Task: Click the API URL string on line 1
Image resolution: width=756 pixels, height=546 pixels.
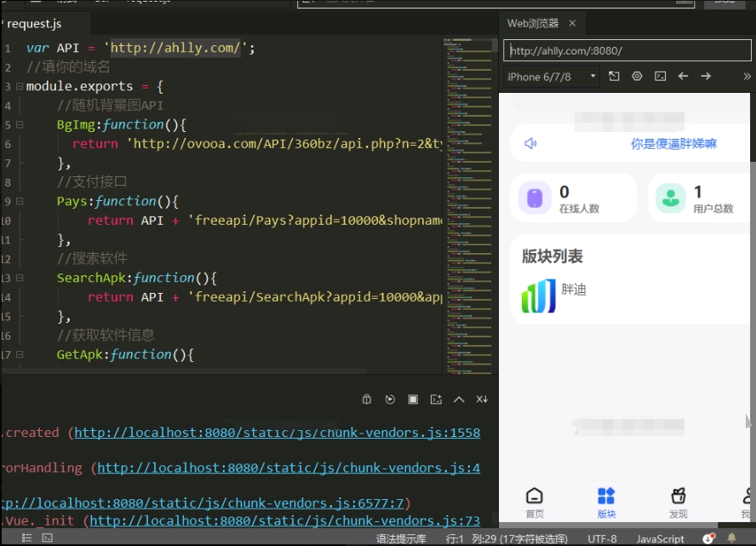Action: pyautogui.click(x=175, y=48)
